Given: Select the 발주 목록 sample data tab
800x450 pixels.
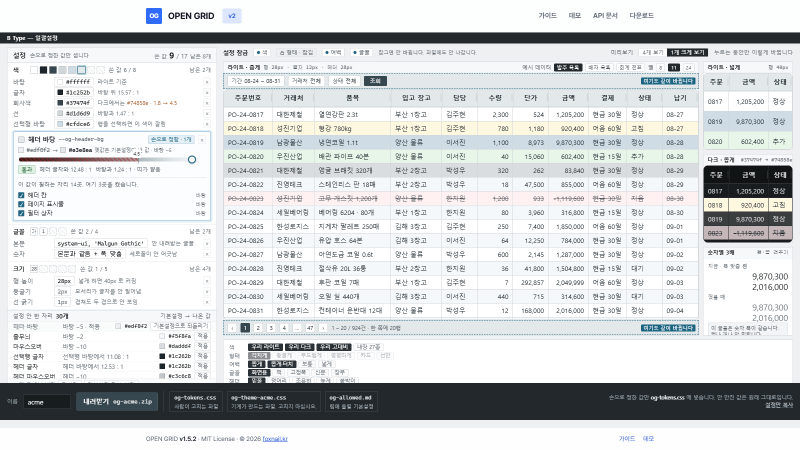Looking at the screenshot, I should [x=568, y=67].
